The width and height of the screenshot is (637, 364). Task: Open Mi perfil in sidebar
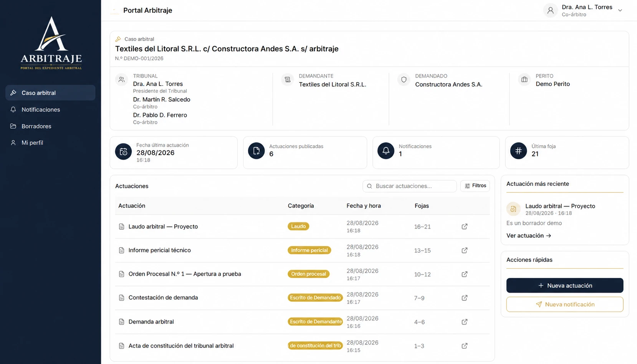click(50, 142)
